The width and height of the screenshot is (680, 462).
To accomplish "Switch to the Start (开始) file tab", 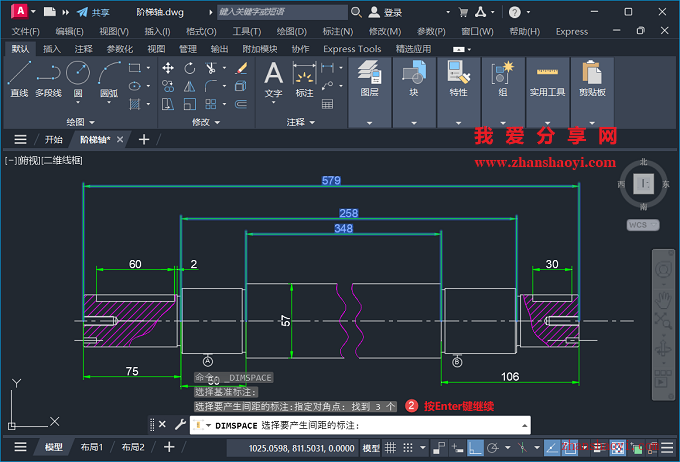I will (x=53, y=140).
